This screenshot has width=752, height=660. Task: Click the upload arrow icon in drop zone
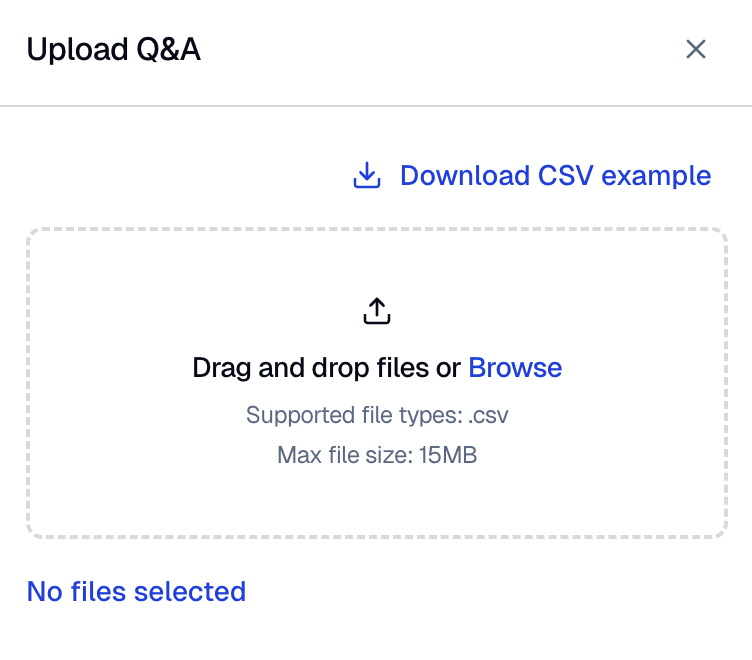(377, 311)
